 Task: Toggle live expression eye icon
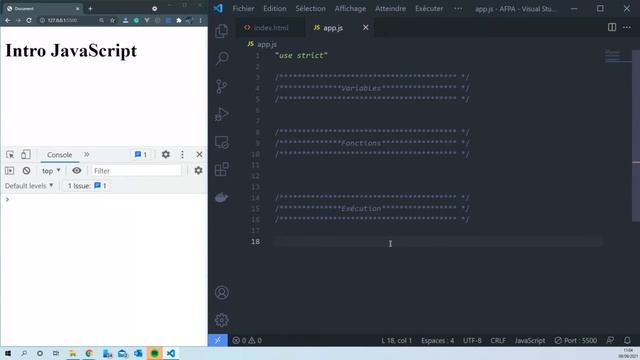tap(77, 171)
